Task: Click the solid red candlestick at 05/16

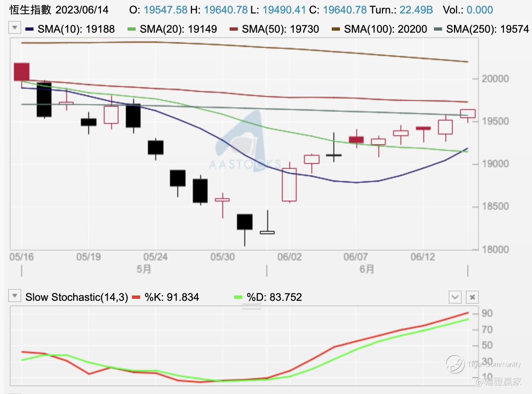Action: coord(22,72)
